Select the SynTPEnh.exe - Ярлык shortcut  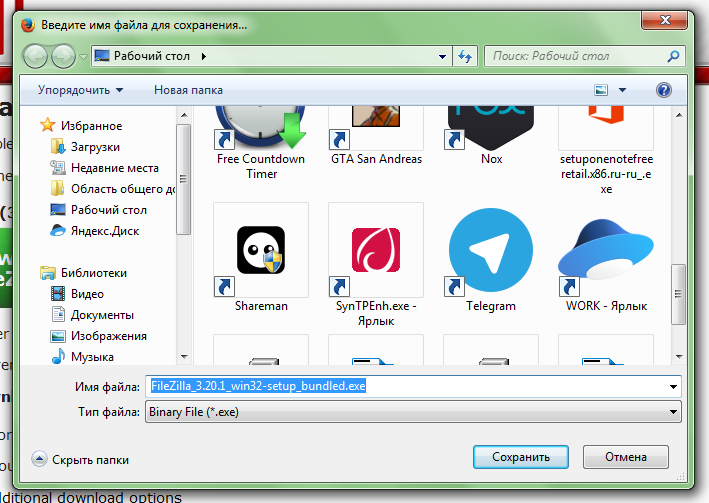tap(376, 265)
